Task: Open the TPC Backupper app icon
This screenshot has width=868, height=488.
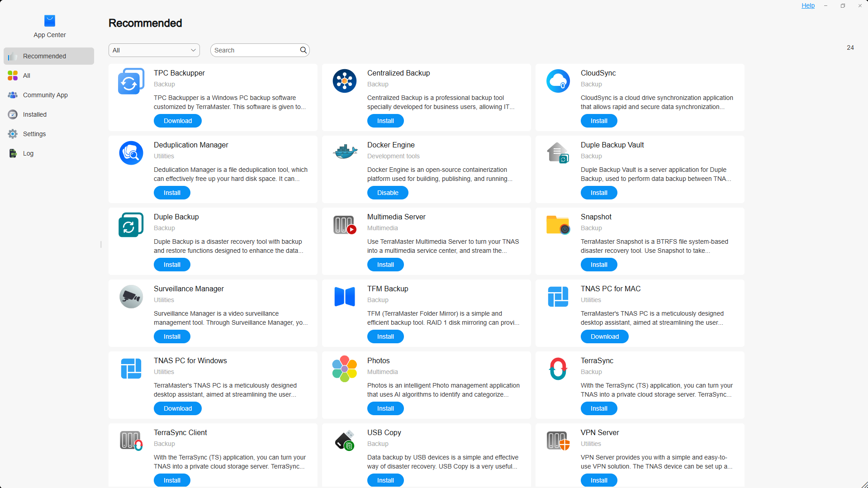Action: pyautogui.click(x=131, y=81)
